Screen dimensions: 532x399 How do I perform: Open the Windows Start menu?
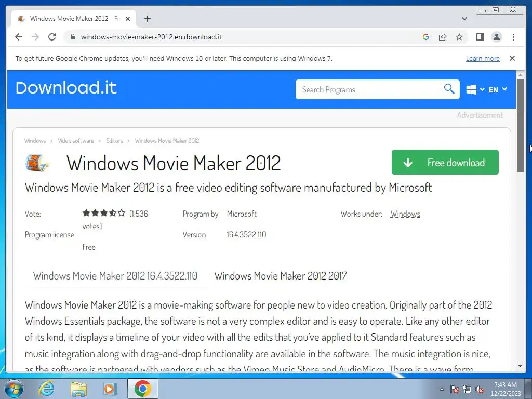pyautogui.click(x=14, y=389)
